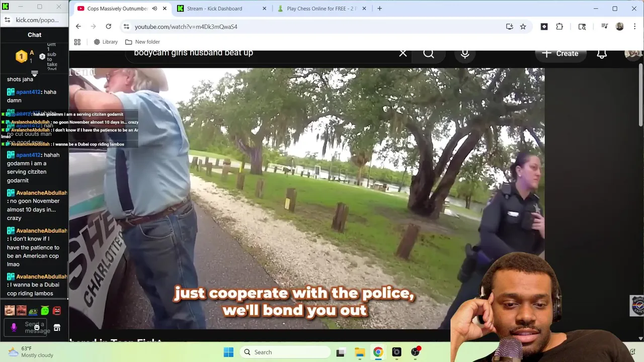Open Chrome profile avatar
Viewport: 644px width, 362px height.
pos(619,27)
